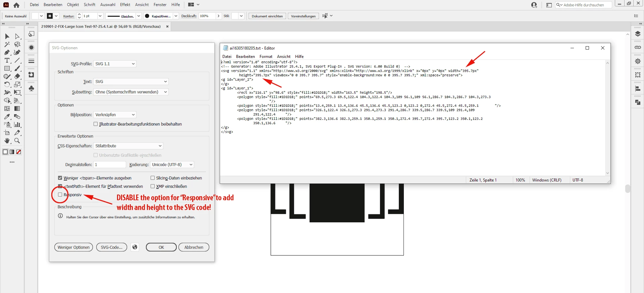Change the Kodierung encoding dropdown
This screenshot has width=644, height=293.
172,164
